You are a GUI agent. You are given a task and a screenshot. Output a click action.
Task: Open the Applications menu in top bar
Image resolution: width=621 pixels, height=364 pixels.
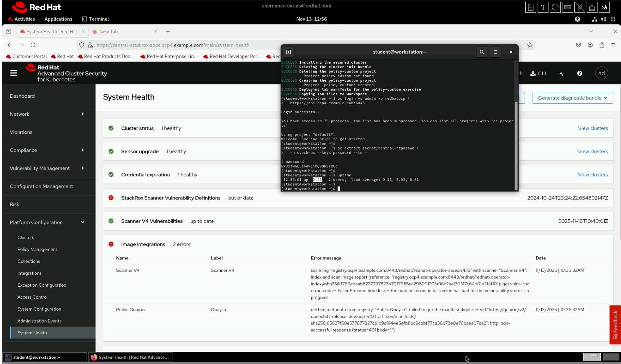coord(58,19)
